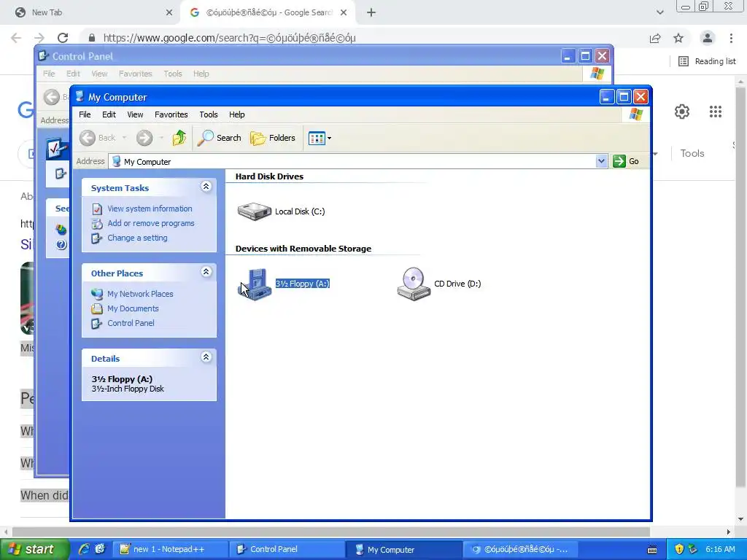Open the Chrome profile avatar
Screen dimensions: 747x560
[708, 38]
